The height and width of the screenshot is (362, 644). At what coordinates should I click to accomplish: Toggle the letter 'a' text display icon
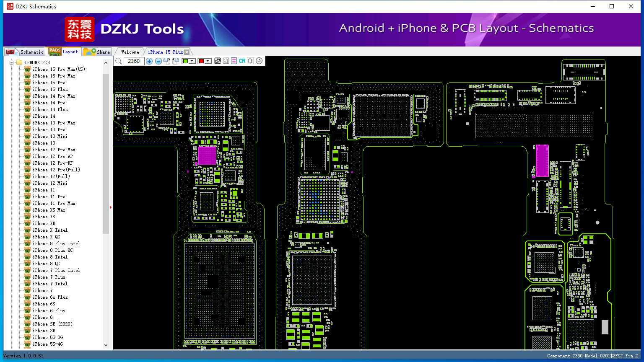[226, 61]
